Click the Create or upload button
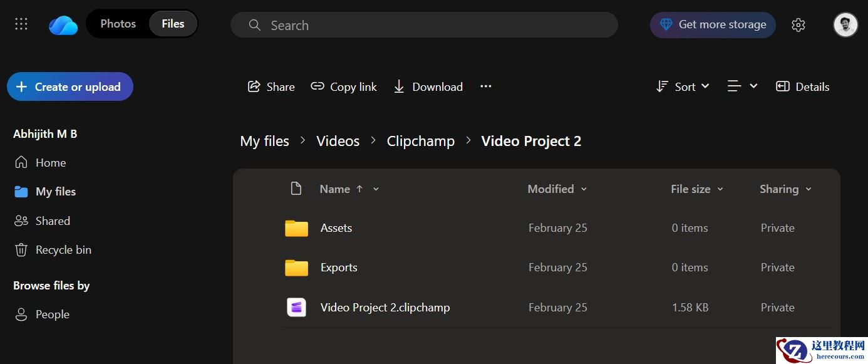 [70, 86]
